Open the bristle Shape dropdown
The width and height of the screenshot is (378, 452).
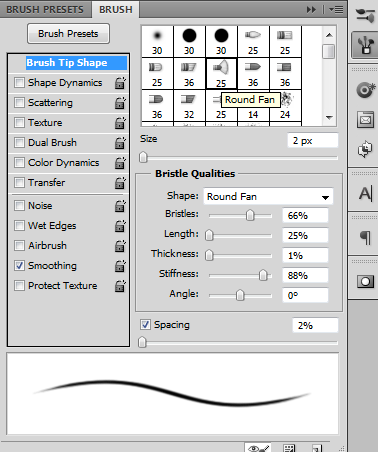click(x=268, y=197)
